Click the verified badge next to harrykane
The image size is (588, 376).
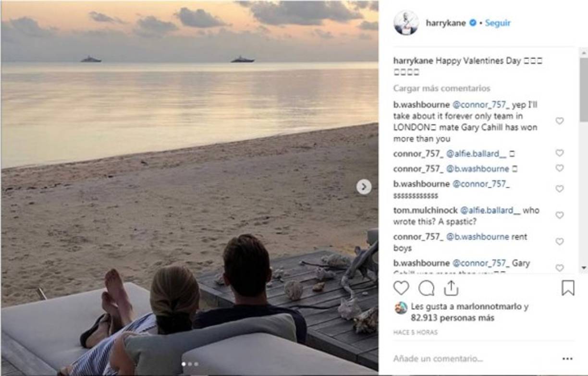point(474,22)
